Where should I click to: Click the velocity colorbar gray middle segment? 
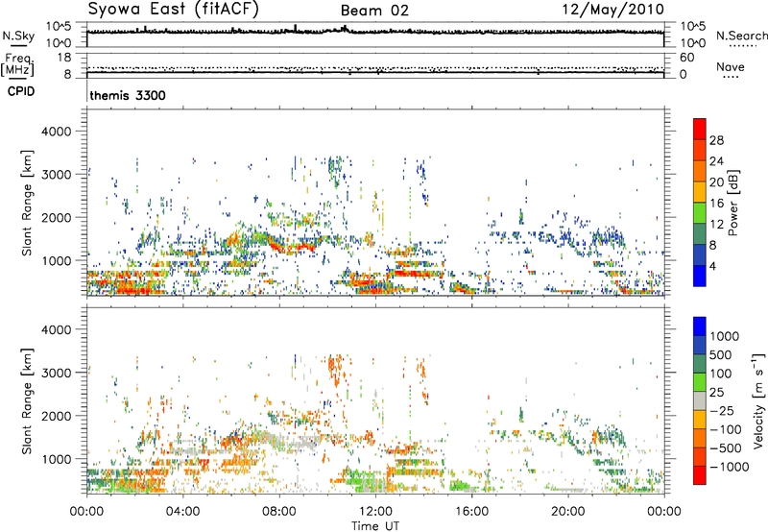[700, 401]
